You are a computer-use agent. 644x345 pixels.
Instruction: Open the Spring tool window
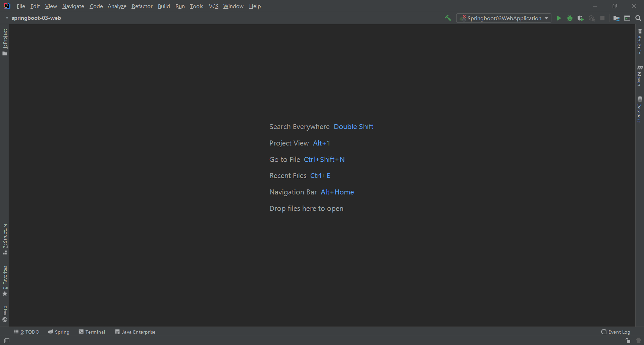click(59, 332)
